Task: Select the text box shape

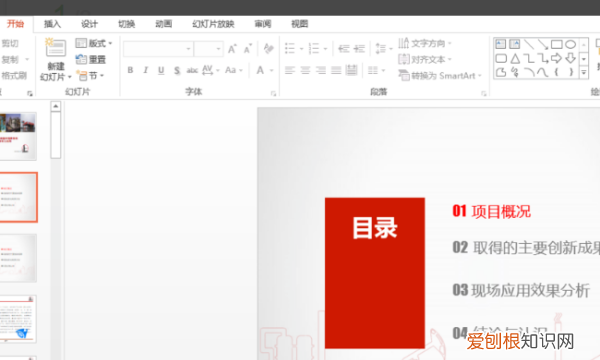Action: point(501,44)
